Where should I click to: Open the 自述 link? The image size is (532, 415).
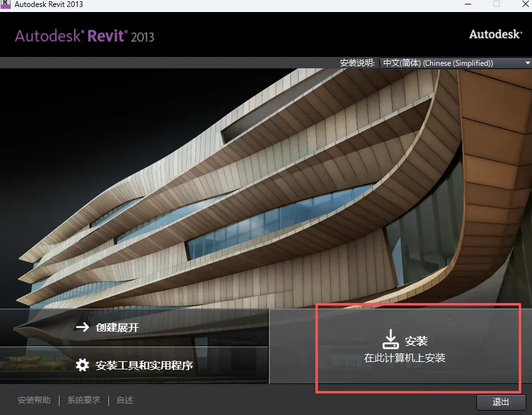[x=125, y=400]
